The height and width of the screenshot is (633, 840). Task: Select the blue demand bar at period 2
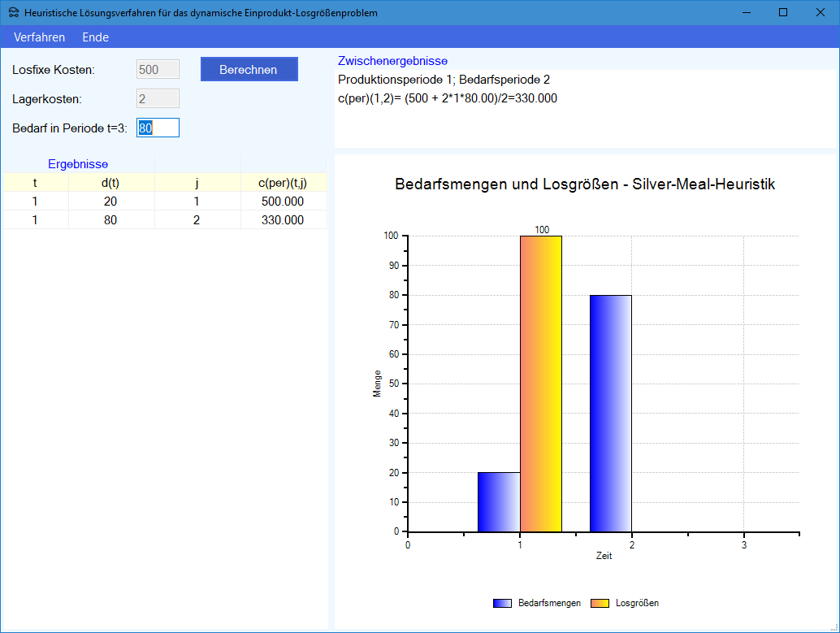pyautogui.click(x=610, y=413)
